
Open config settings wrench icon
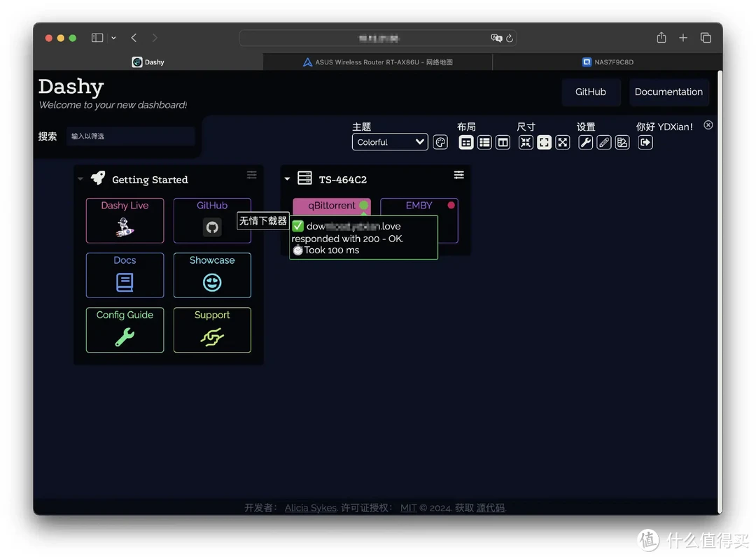coord(585,142)
